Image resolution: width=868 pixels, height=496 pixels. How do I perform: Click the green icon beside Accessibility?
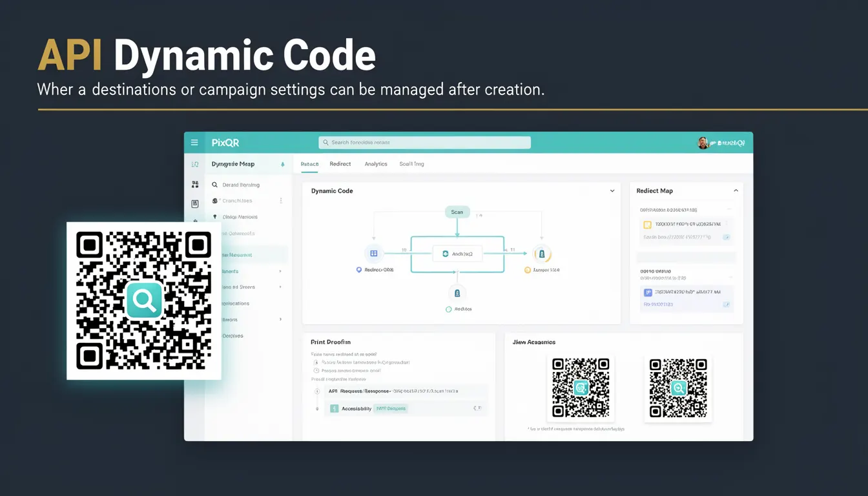click(335, 408)
